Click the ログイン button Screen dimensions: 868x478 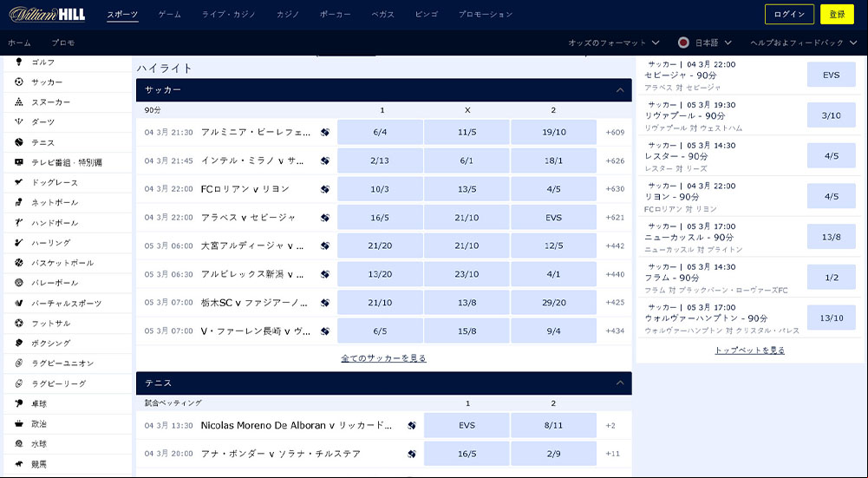click(x=789, y=15)
